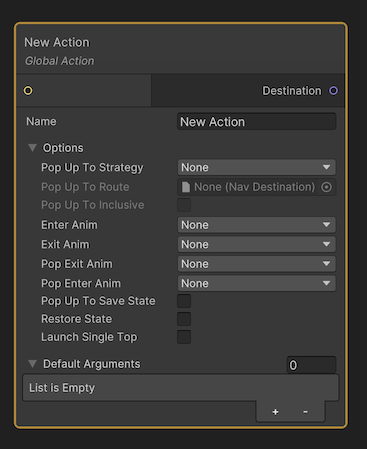
Task: Click the Name field label
Action: click(x=41, y=121)
